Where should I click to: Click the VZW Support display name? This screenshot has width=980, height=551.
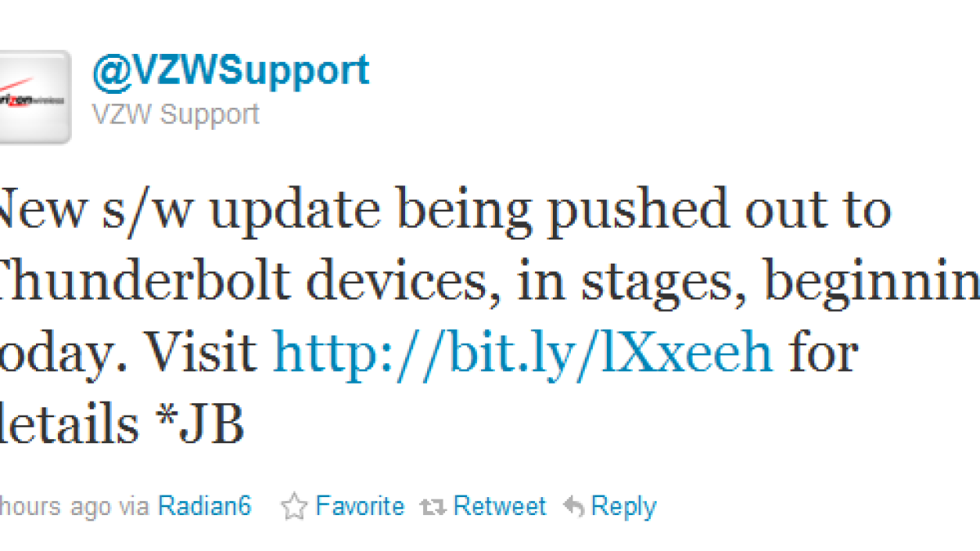[176, 113]
